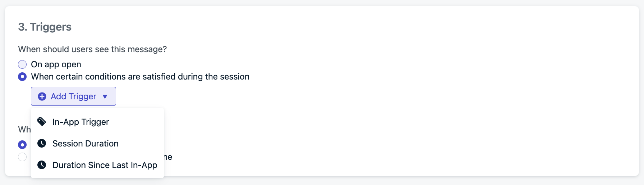
Task: Click the tag icon beside In-App Trigger
Action: (x=42, y=122)
